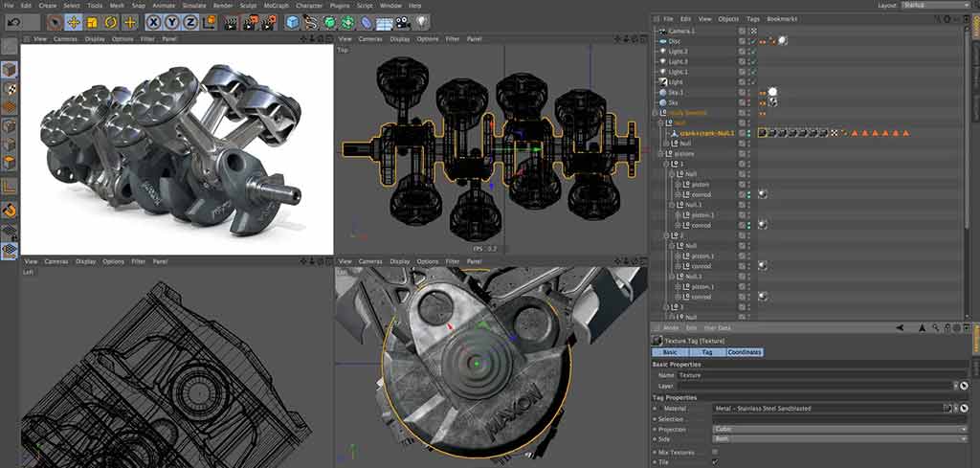Click the coordinate system icon
Image resolution: width=980 pixels, height=468 pixels.
pos(210,23)
